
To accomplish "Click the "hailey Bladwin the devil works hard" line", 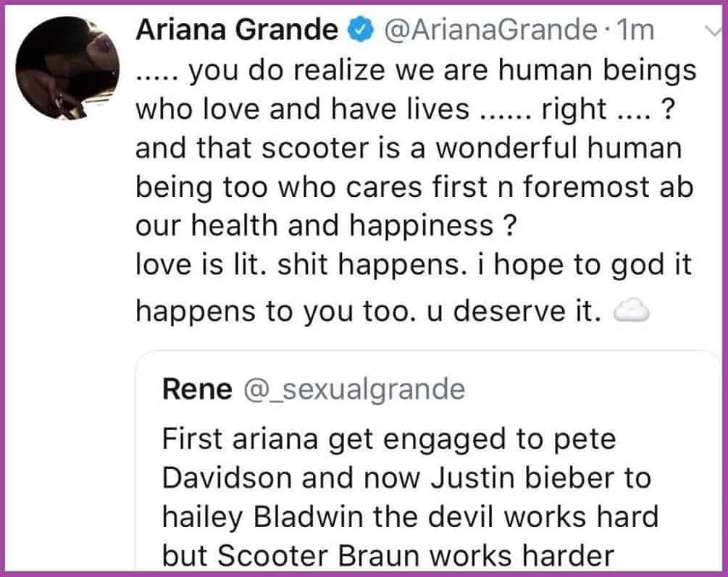I will coord(410,517).
